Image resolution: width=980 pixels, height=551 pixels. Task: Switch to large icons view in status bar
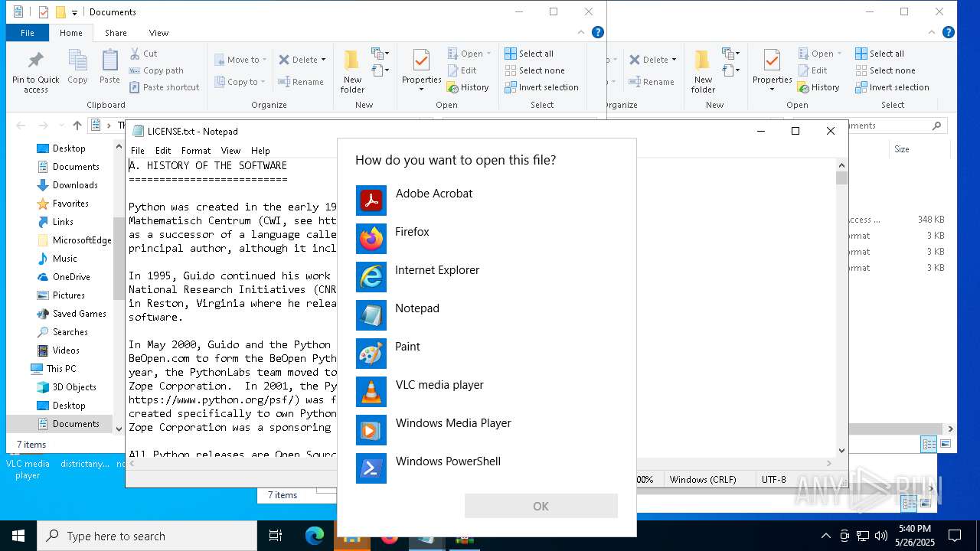[x=946, y=444]
